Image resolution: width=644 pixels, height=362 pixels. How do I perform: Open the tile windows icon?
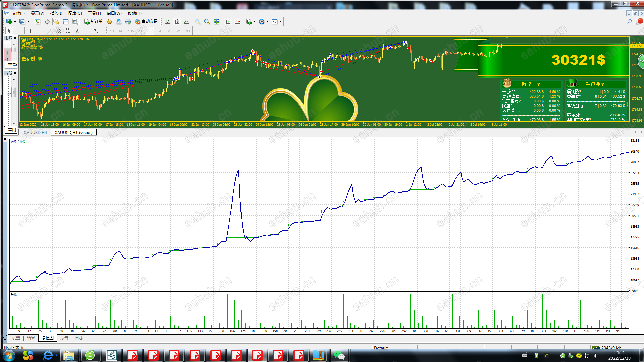tap(216, 22)
